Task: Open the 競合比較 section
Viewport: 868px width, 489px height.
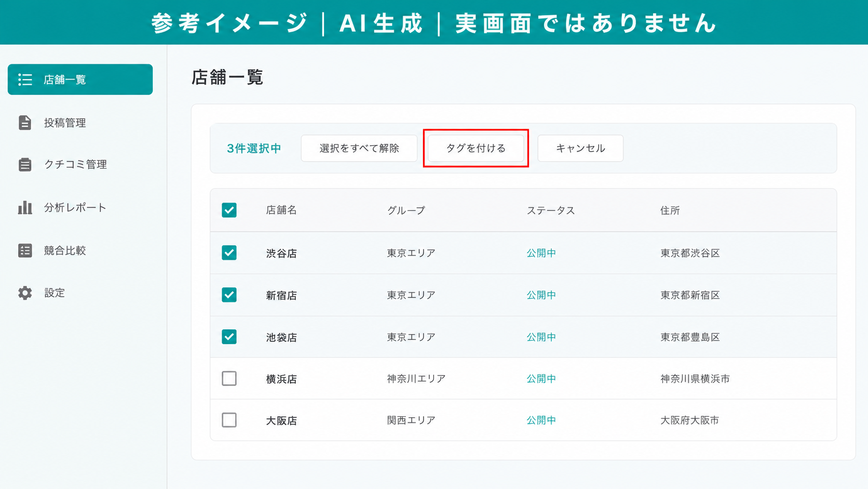Action: tap(65, 250)
